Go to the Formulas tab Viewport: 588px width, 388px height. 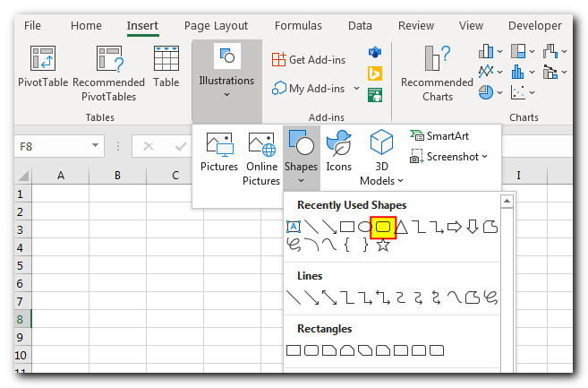tap(298, 26)
